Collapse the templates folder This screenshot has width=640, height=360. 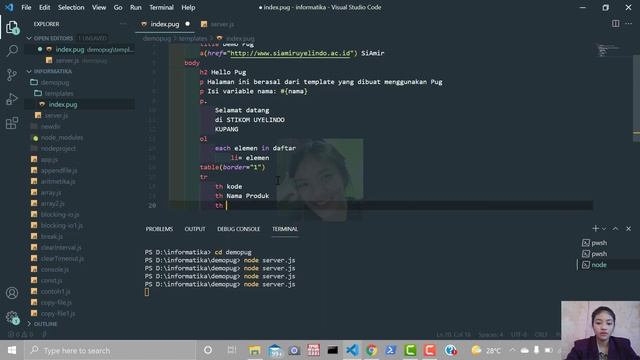59,93
